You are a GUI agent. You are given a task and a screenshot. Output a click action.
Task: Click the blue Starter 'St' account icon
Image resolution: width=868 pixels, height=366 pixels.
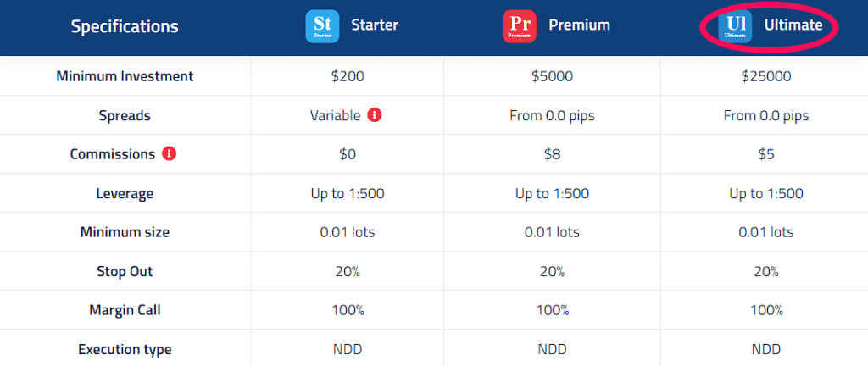point(322,26)
